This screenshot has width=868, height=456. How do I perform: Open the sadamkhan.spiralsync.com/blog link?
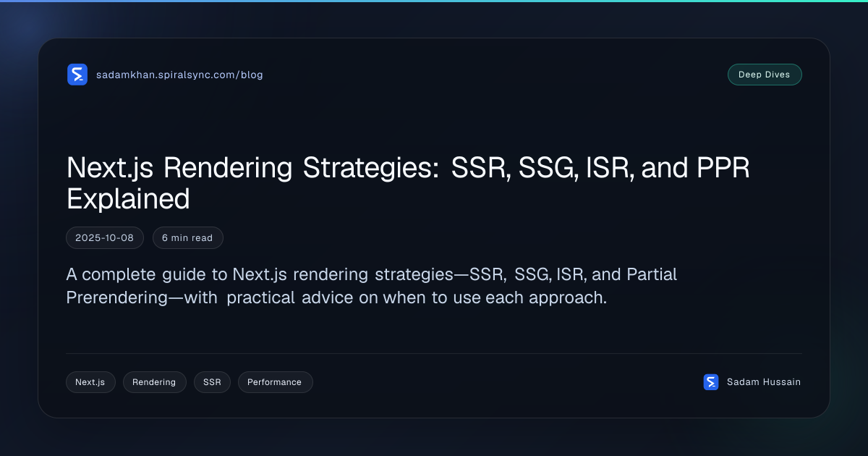pyautogui.click(x=179, y=75)
